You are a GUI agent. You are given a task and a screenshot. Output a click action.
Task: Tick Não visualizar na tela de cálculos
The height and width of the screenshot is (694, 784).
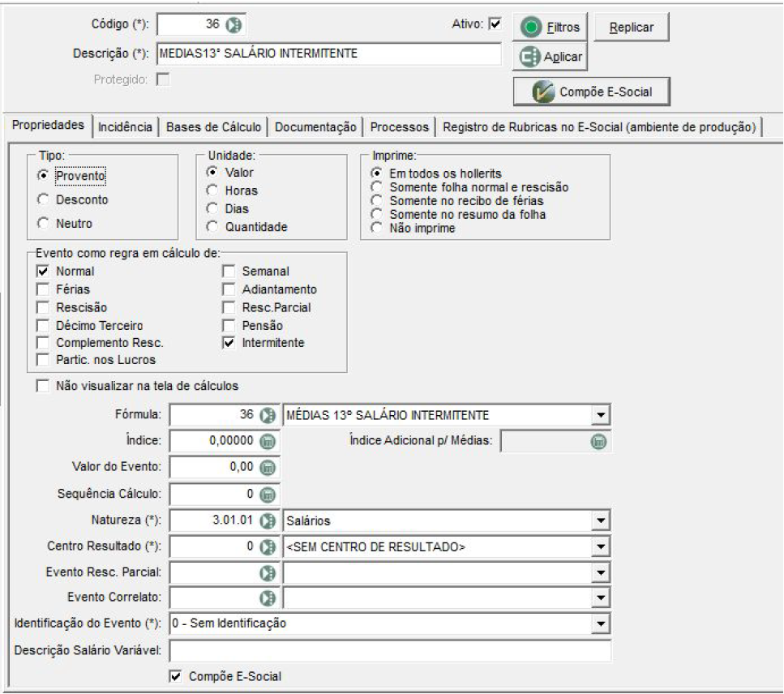click(43, 386)
